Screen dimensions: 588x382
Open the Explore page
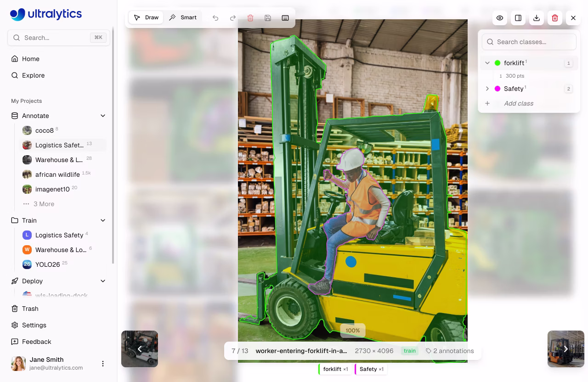point(32,75)
